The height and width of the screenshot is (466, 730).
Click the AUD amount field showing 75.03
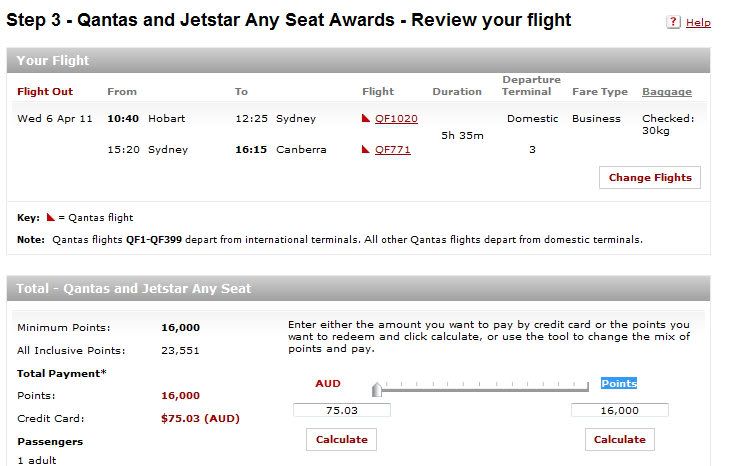coord(342,410)
